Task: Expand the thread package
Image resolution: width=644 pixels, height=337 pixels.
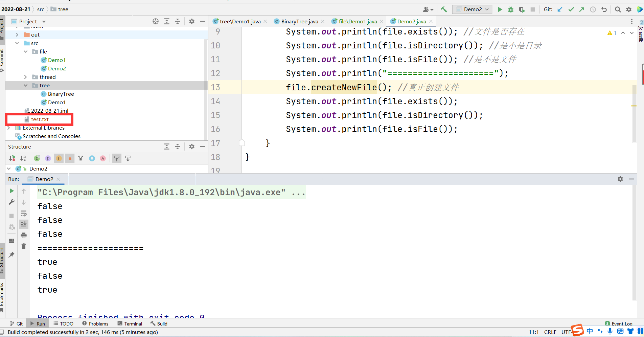Action: click(25, 77)
